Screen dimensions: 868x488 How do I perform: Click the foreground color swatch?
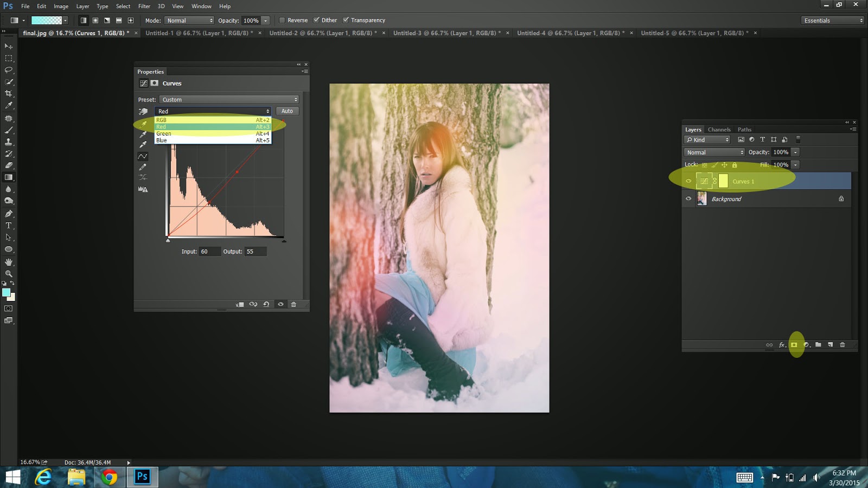tap(6, 293)
